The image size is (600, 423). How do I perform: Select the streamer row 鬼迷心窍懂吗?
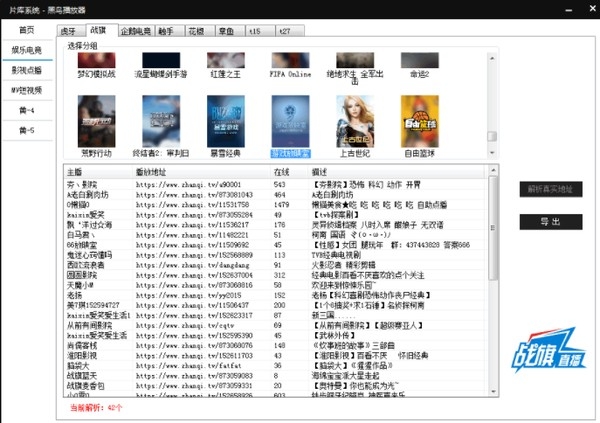tap(276, 255)
